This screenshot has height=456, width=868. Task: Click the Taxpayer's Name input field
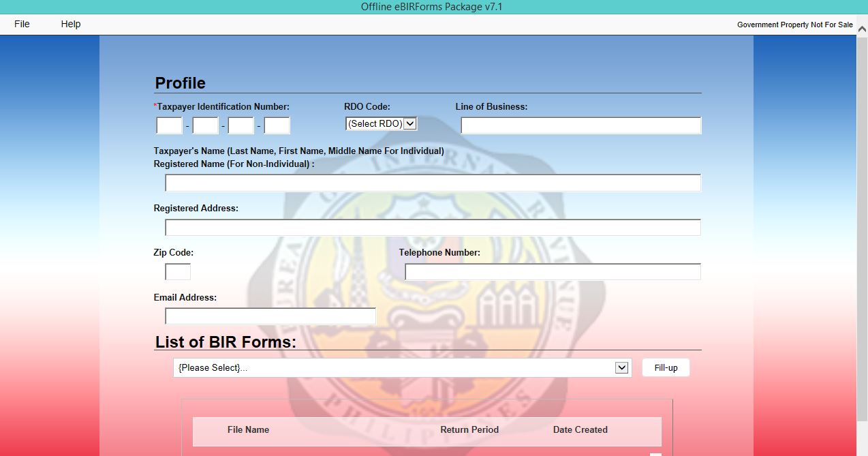(x=433, y=183)
